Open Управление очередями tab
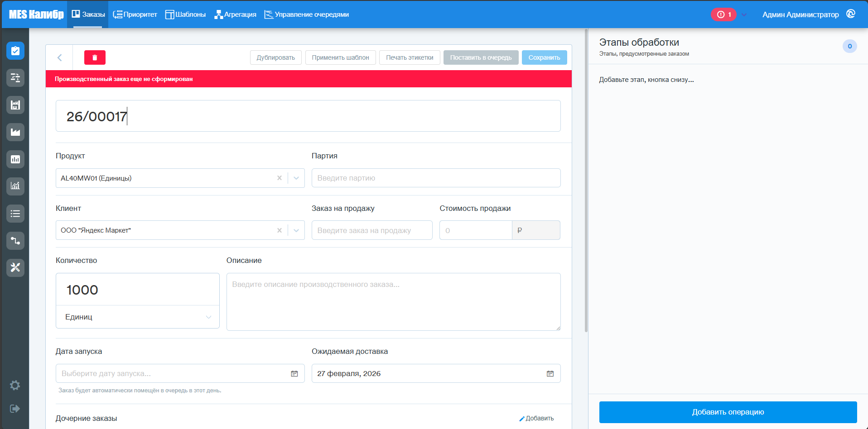868x429 pixels. click(307, 14)
